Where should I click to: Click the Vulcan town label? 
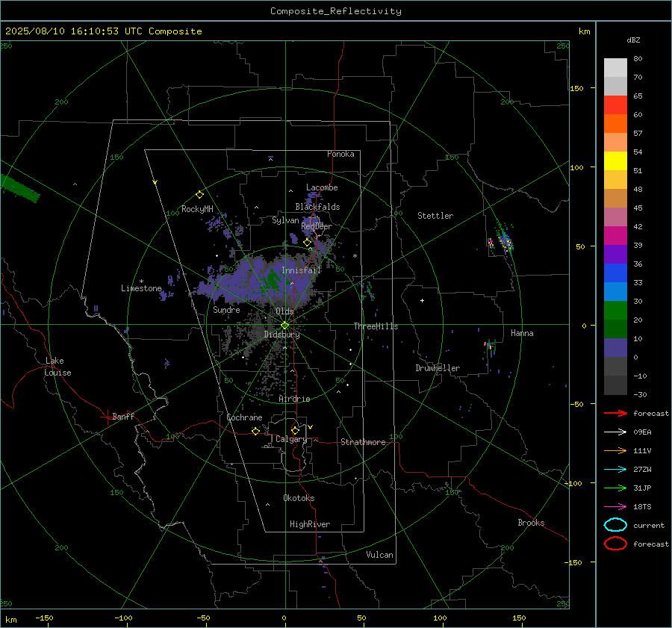[379, 555]
